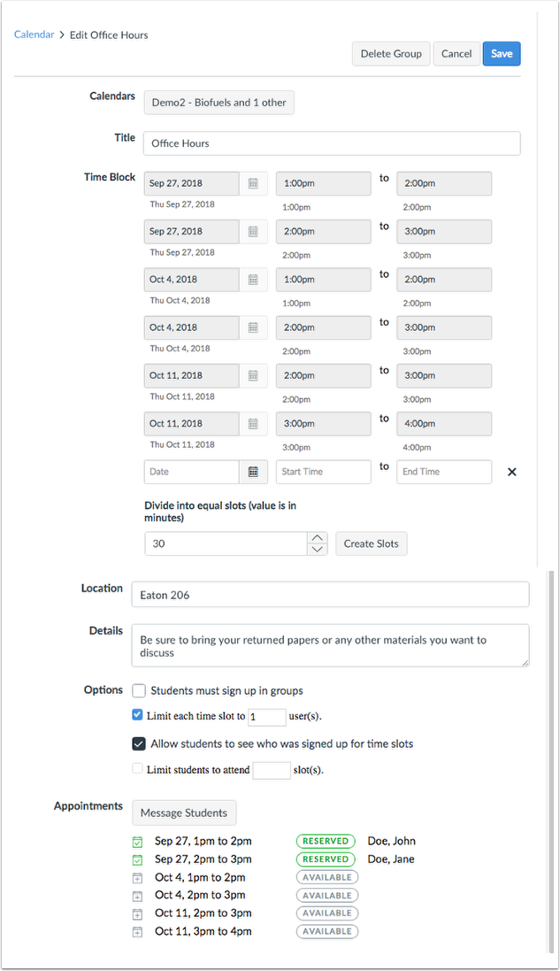The width and height of the screenshot is (560, 971).
Task: Click student name Doe, Jane
Action: 391,859
